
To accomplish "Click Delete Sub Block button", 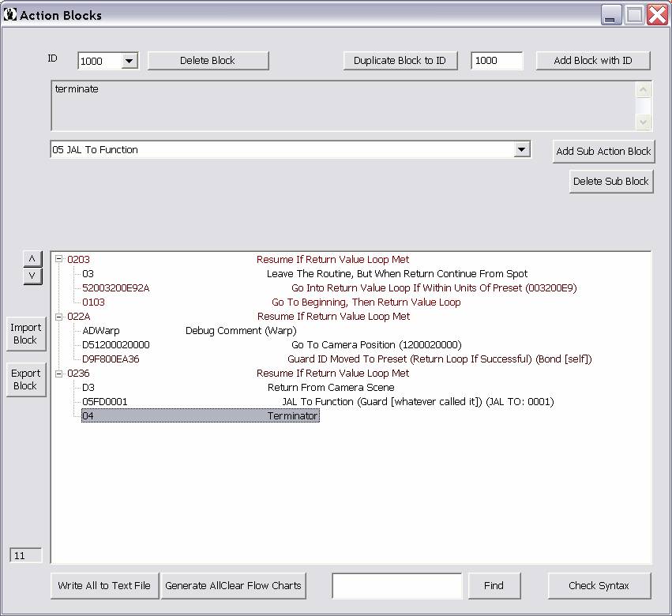I will [x=611, y=182].
